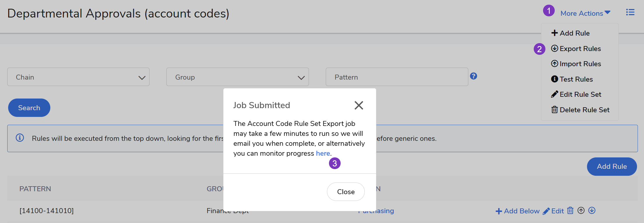The height and width of the screenshot is (223, 644).
Task: Click the Close button in the dialog
Action: click(346, 192)
